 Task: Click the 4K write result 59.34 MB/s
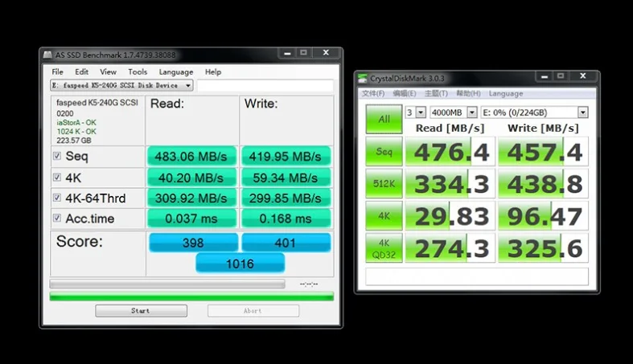[286, 178]
